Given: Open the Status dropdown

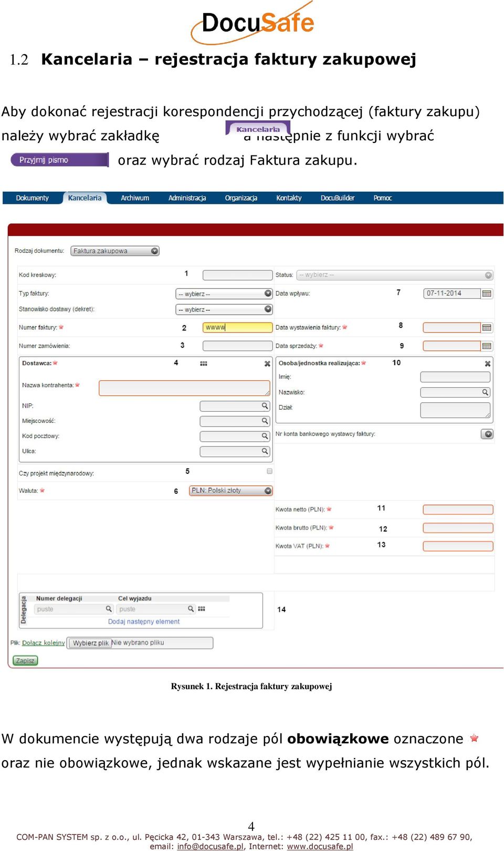Looking at the screenshot, I should tap(395, 275).
